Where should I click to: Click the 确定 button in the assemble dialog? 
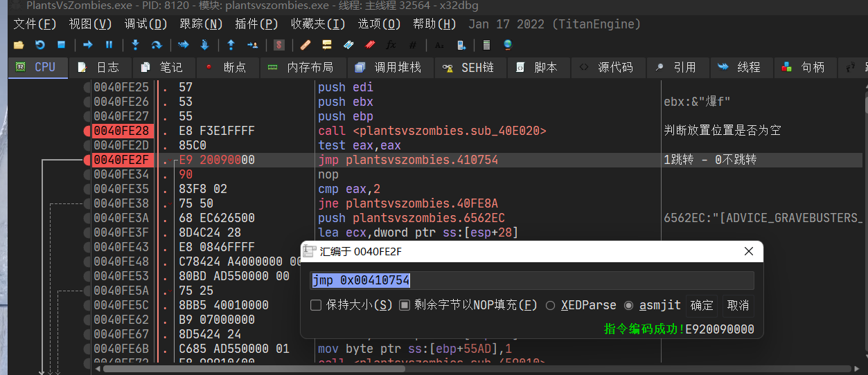pyautogui.click(x=702, y=305)
